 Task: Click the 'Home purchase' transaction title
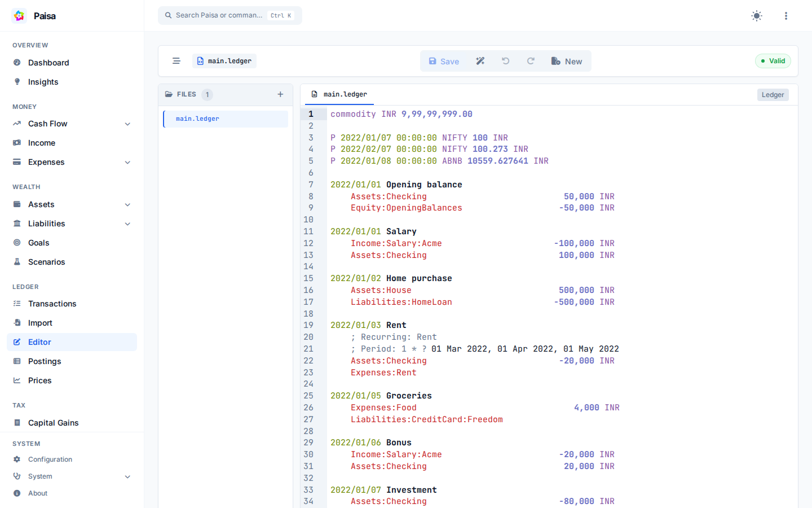419,278
